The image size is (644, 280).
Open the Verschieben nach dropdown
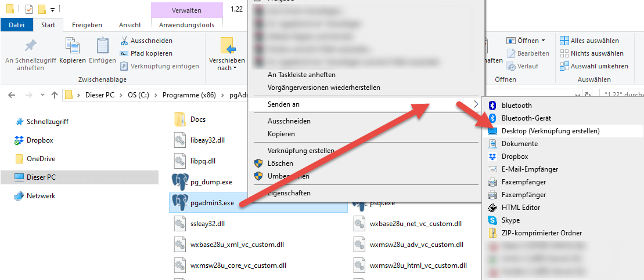(x=227, y=64)
